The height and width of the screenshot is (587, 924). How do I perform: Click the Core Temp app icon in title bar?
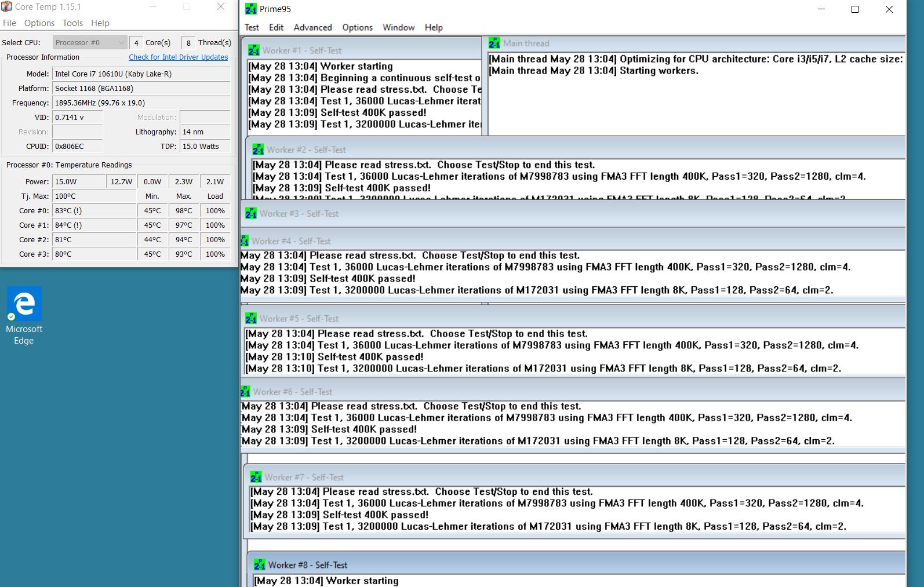6,7
